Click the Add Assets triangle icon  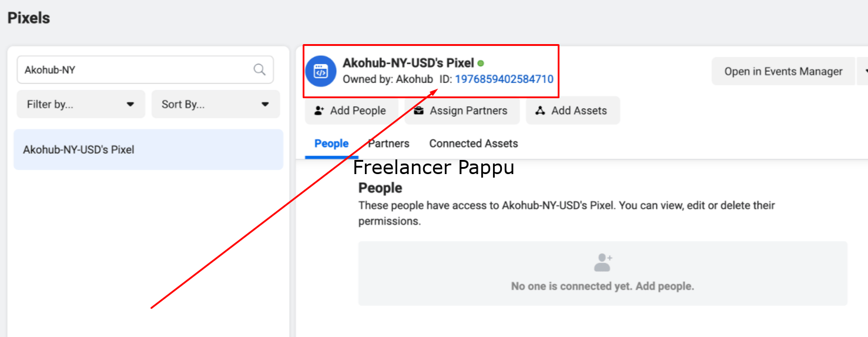[x=540, y=111]
